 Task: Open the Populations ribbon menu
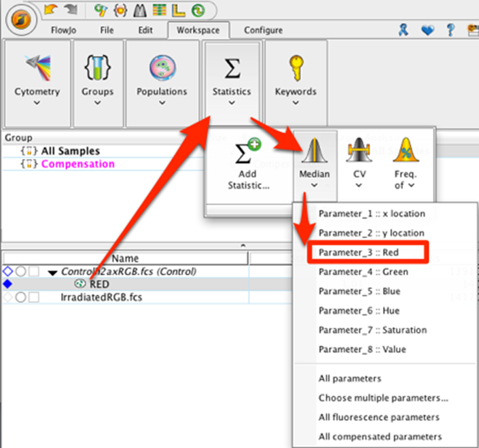click(162, 83)
